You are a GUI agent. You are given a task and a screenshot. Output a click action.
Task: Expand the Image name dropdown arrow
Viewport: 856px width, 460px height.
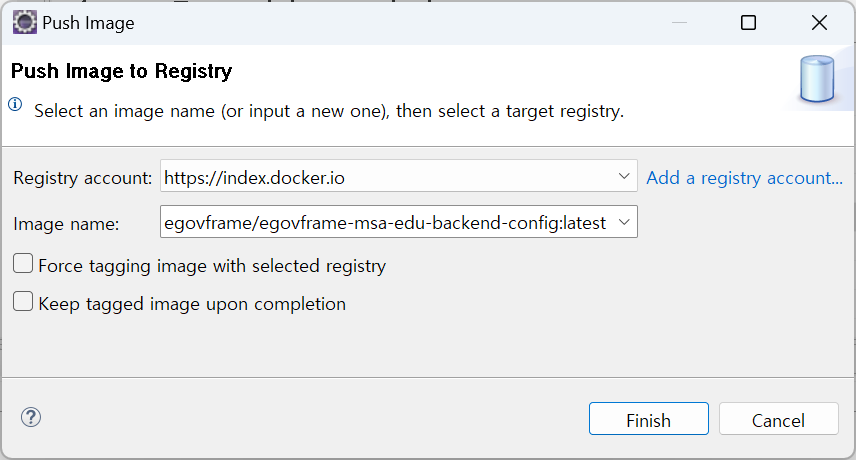[x=624, y=222]
